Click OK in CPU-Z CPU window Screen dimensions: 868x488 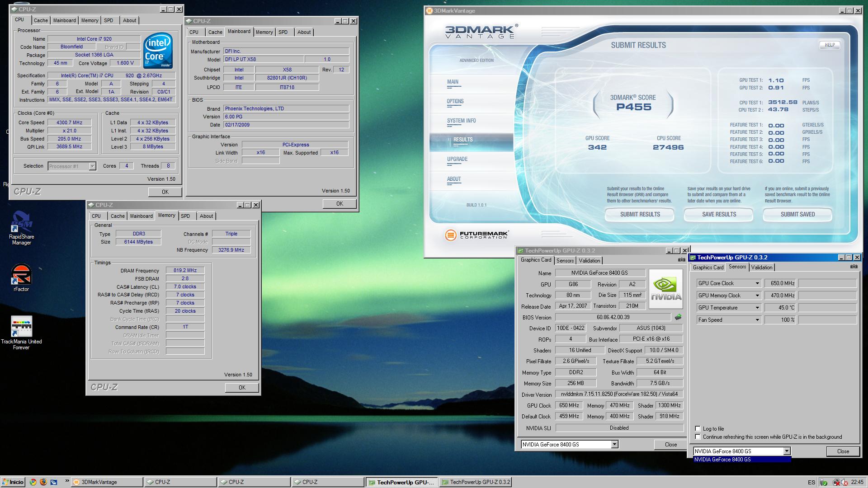coord(165,192)
